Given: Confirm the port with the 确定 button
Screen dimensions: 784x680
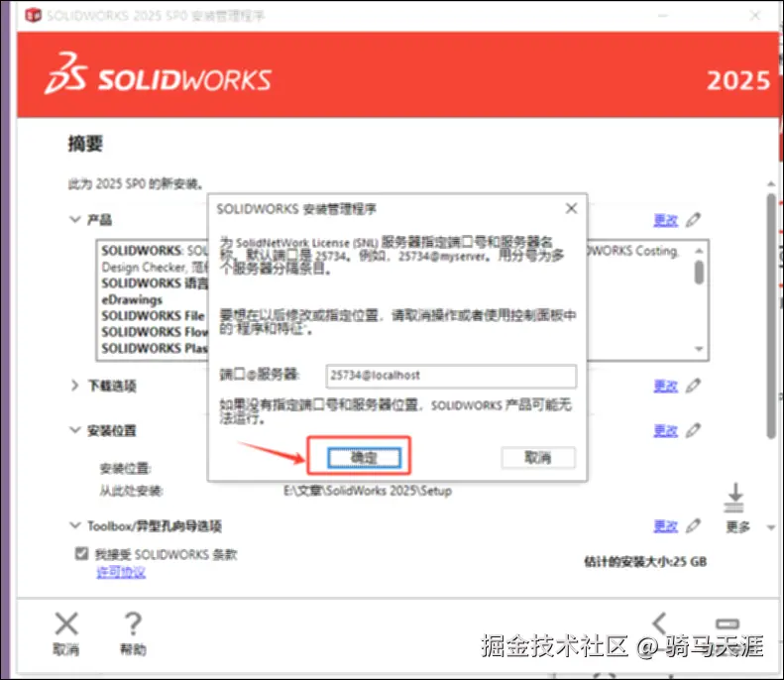Looking at the screenshot, I should coord(364,457).
